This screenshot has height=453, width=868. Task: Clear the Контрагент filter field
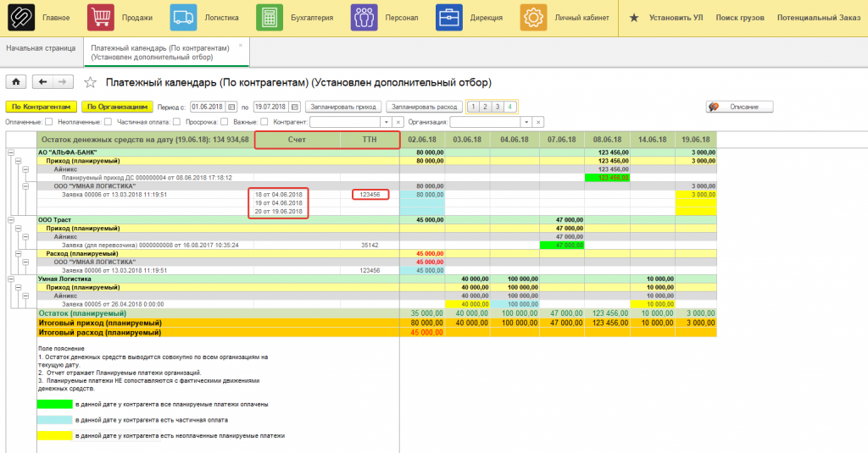pos(398,122)
